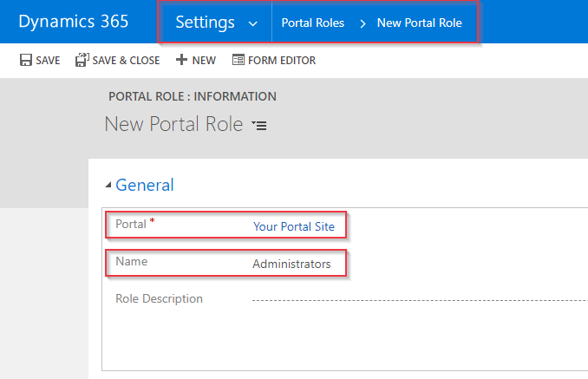
Task: Click the plus icon for New
Action: pos(181,60)
